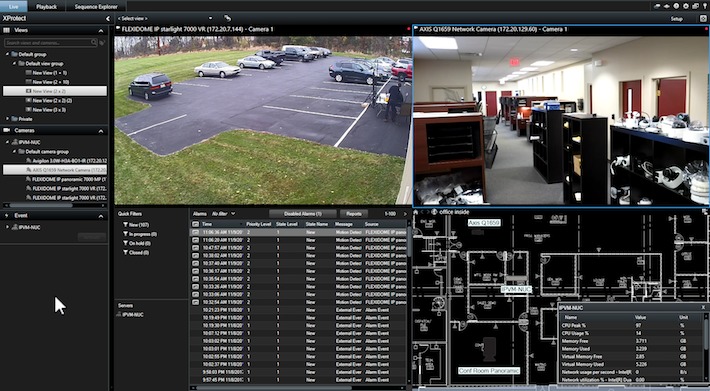This screenshot has width=710, height=391.
Task: Expand IPVM-NUC under Event pane
Action: point(7,227)
